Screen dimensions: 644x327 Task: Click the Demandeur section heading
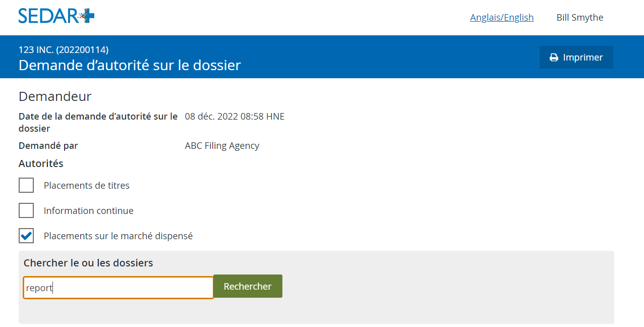point(55,96)
